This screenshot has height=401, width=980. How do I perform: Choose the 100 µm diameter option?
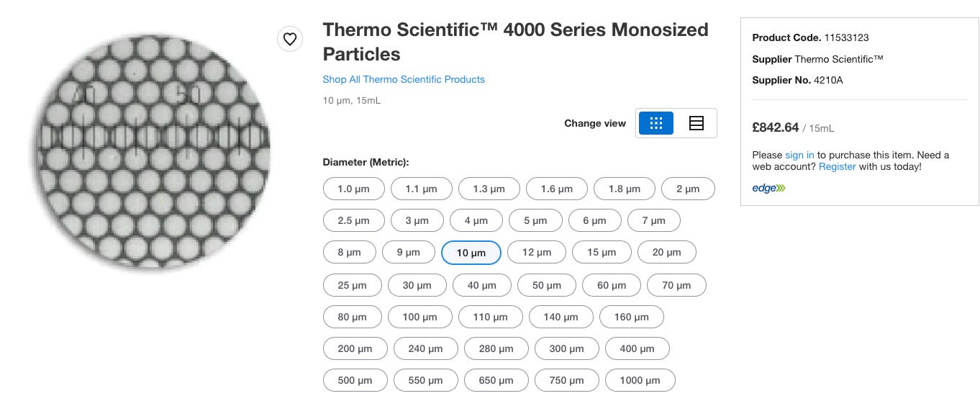[x=420, y=317]
